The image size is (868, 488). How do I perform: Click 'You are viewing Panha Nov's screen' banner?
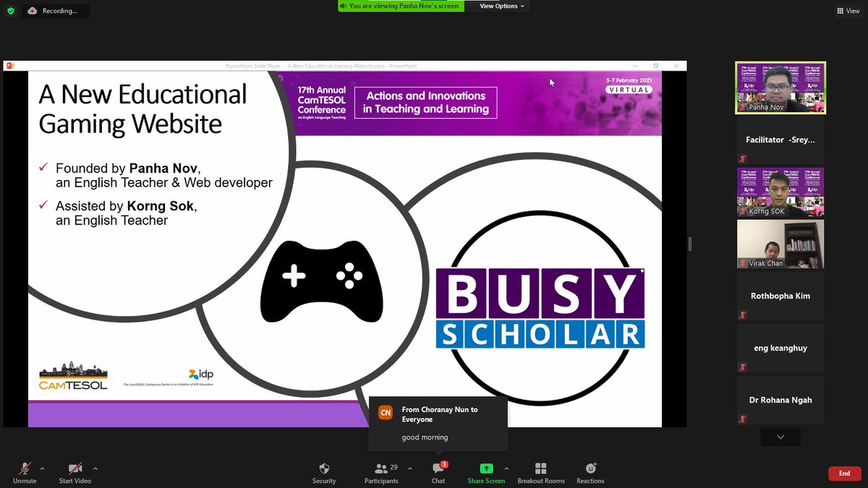click(x=401, y=6)
